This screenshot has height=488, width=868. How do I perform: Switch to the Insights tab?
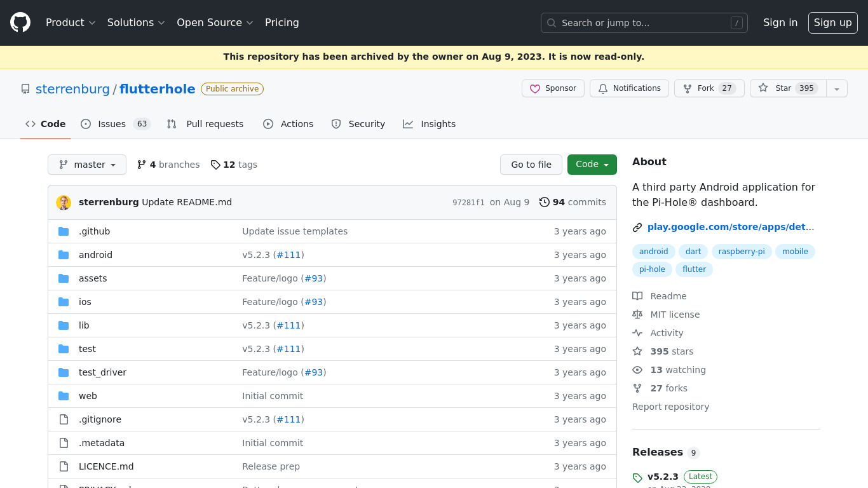pyautogui.click(x=430, y=124)
